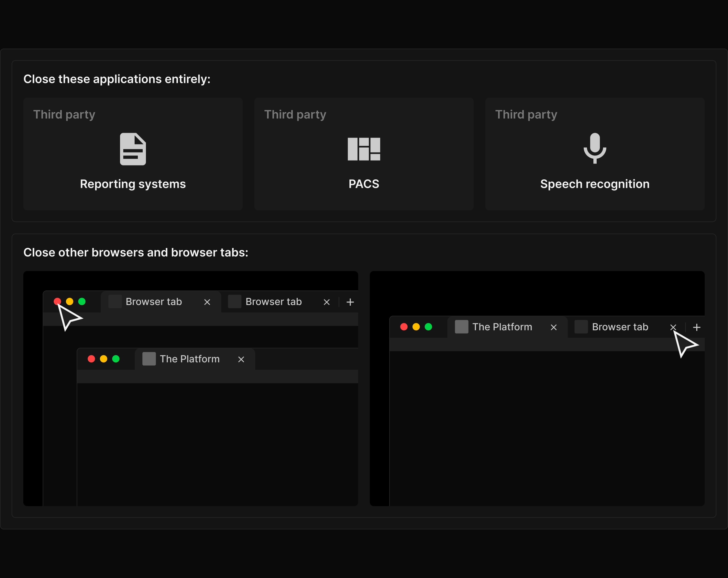Screen dimensions: 728x578
Task: Select the PACS label
Action: 364,184
